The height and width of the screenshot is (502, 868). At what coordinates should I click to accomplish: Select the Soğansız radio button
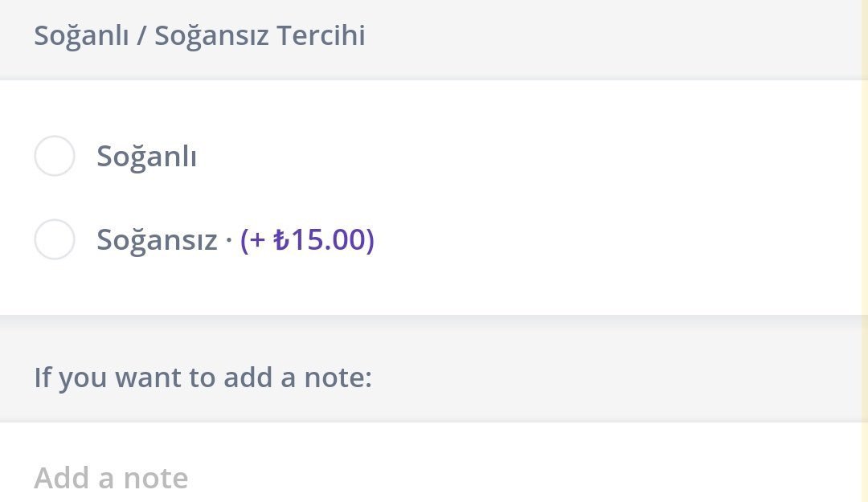[55, 239]
